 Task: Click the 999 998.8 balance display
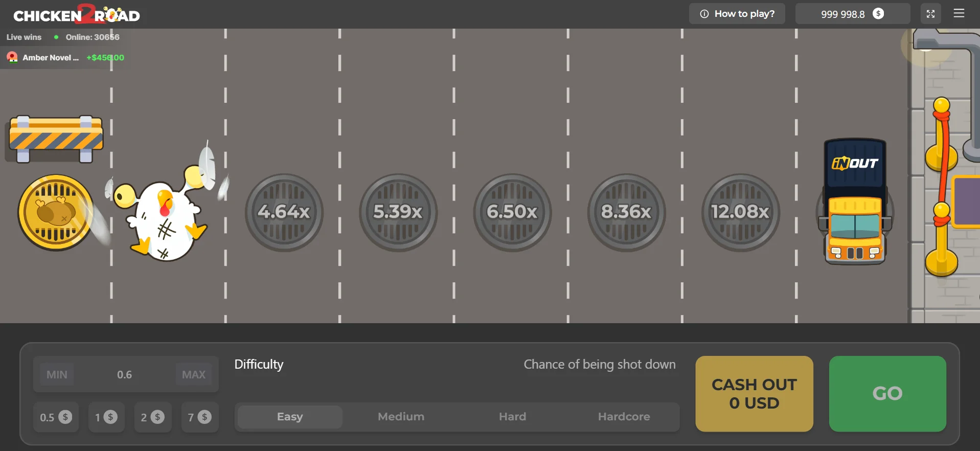(853, 14)
